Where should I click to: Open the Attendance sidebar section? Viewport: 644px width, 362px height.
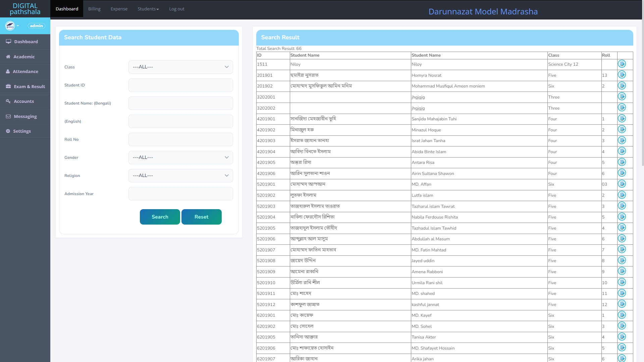(25, 71)
